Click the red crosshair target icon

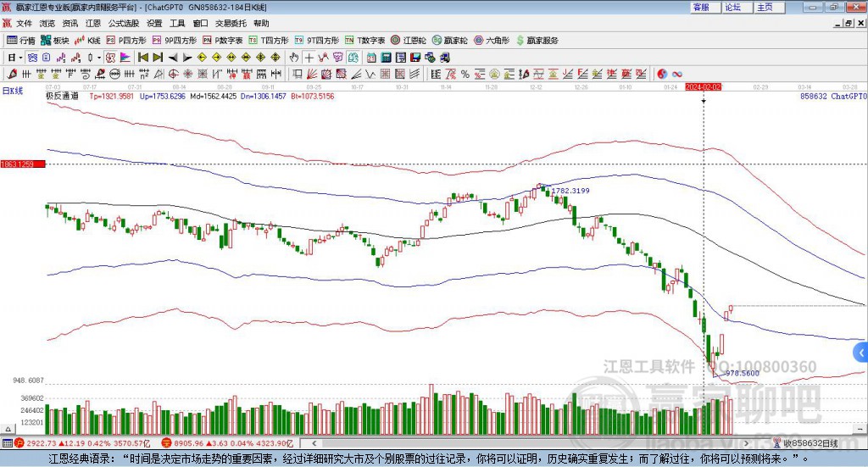pos(173,74)
